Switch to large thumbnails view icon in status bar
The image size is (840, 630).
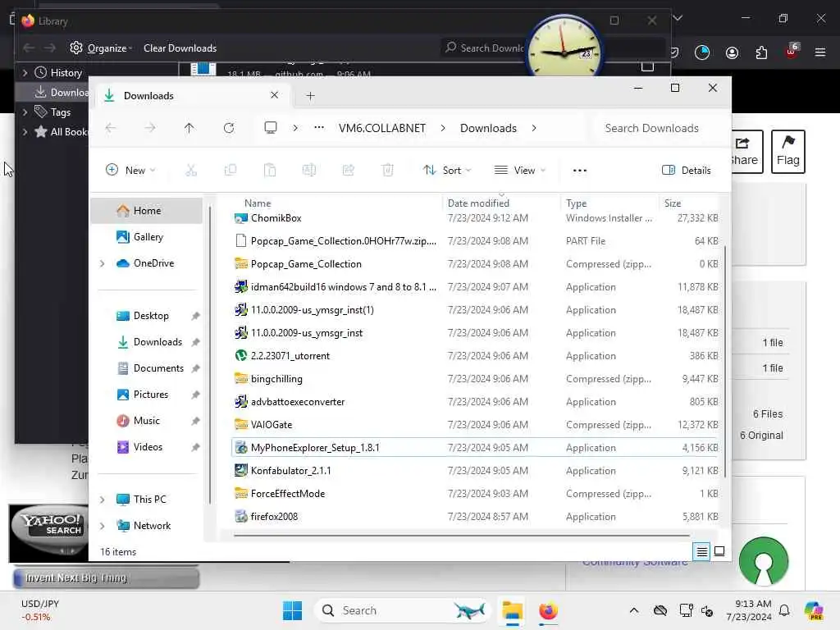(719, 551)
